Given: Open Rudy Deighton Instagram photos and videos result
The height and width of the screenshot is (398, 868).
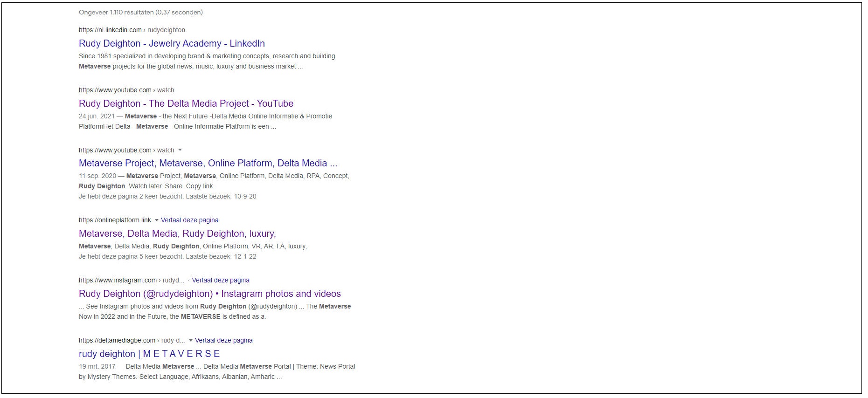Looking at the screenshot, I should click(x=210, y=294).
